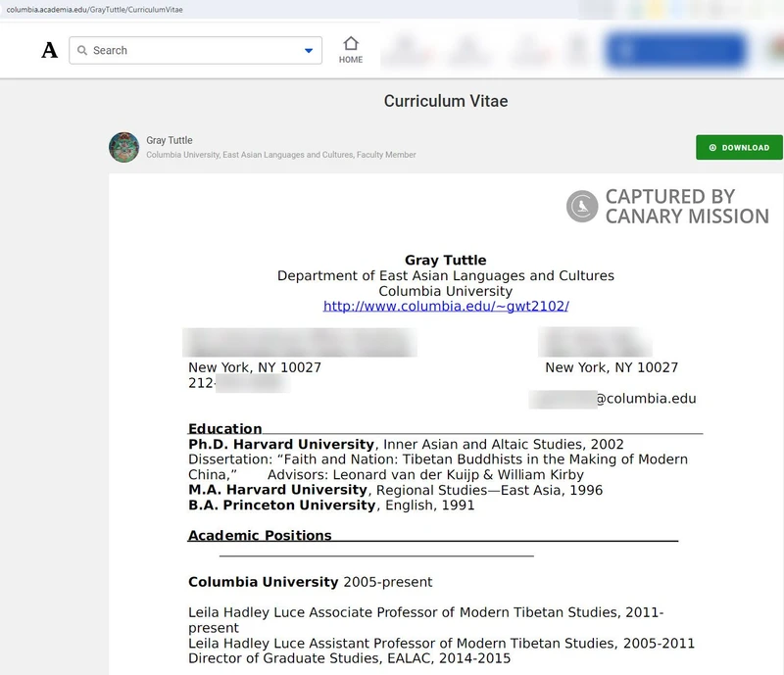The image size is (784, 675).
Task: Click the Canary Mission bird logo watermark
Action: coord(582,206)
